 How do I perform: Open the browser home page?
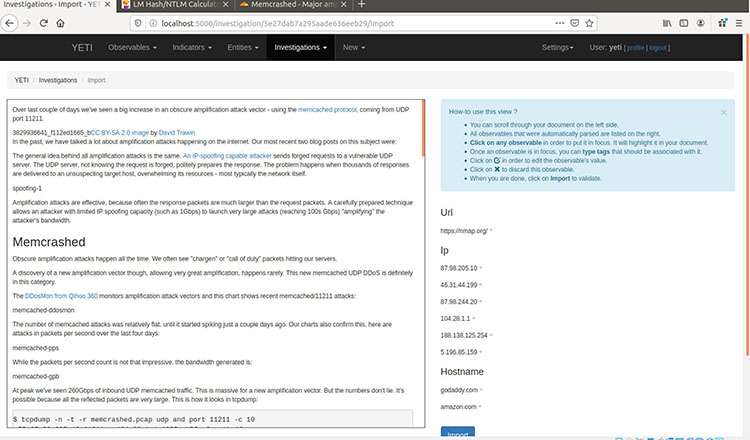60,23
